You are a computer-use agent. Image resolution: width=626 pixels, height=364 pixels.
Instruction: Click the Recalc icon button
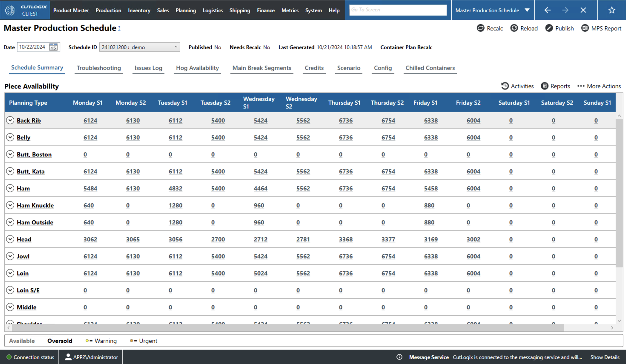click(x=480, y=28)
